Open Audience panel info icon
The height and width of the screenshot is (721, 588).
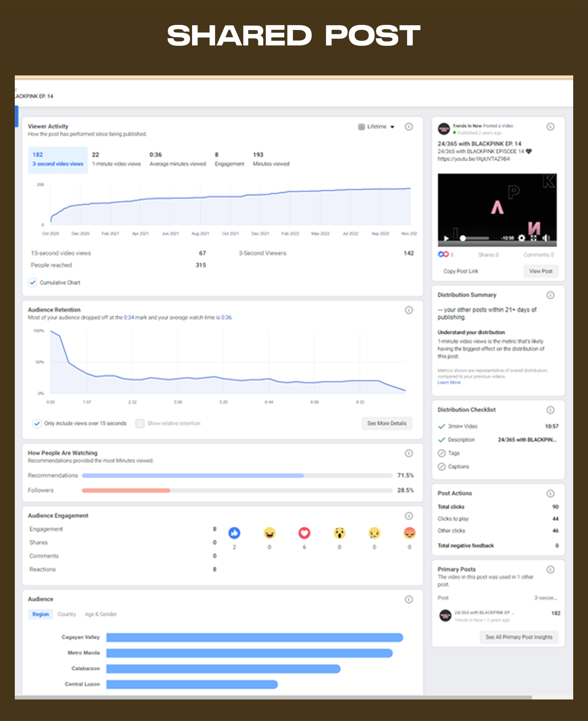tap(409, 599)
